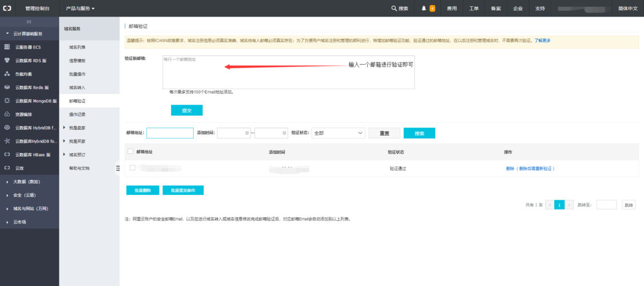Click the 批量重发邮件 button

pyautogui.click(x=183, y=190)
